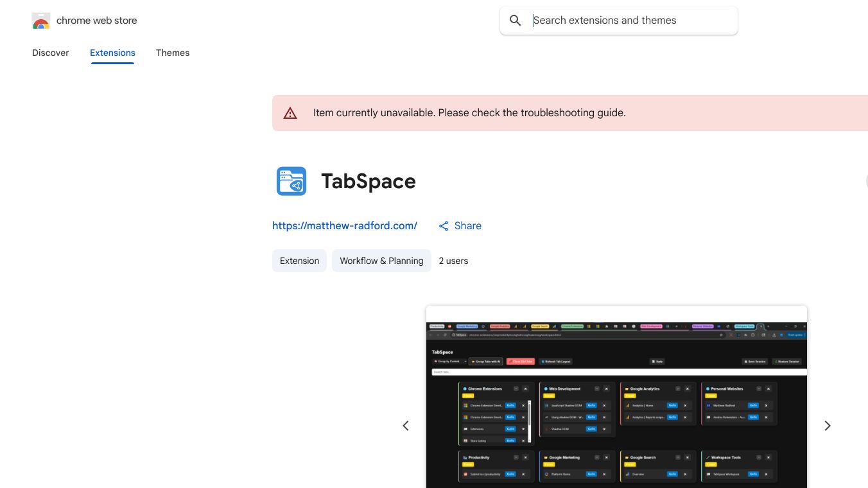Click the red warning triangle icon
The image size is (868, 488).
pos(290,113)
